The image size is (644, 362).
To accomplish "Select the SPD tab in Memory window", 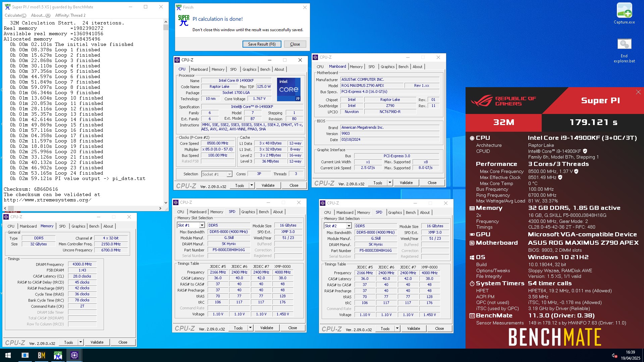I will pos(62,226).
